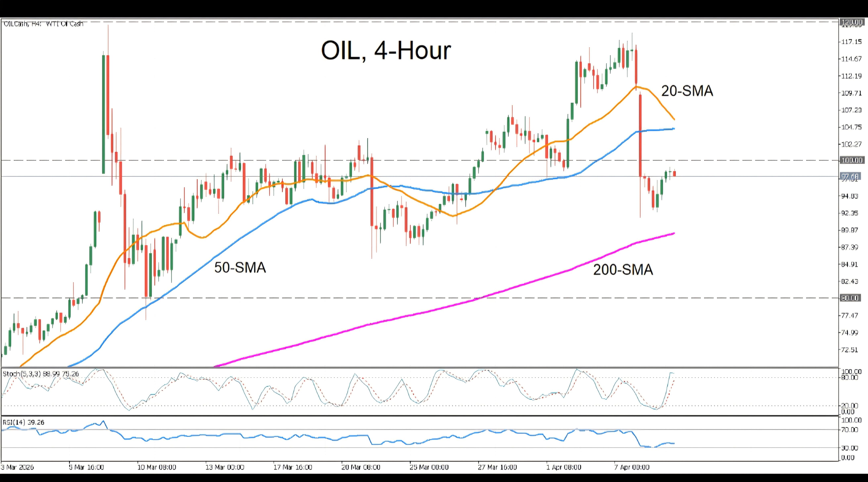868x482 pixels.
Task: Click the 120.00 price level tag
Action: pos(852,22)
